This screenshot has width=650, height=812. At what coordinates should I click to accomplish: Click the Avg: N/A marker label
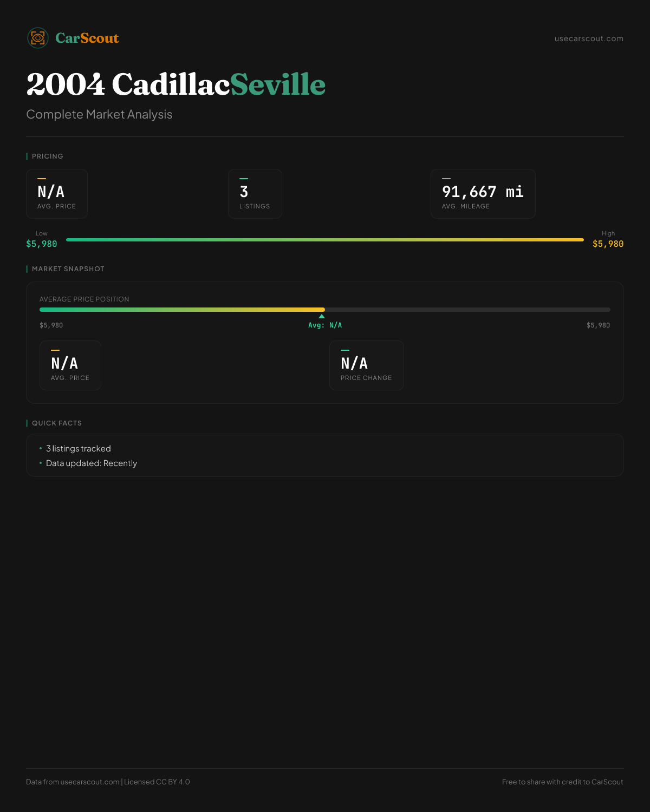325,325
